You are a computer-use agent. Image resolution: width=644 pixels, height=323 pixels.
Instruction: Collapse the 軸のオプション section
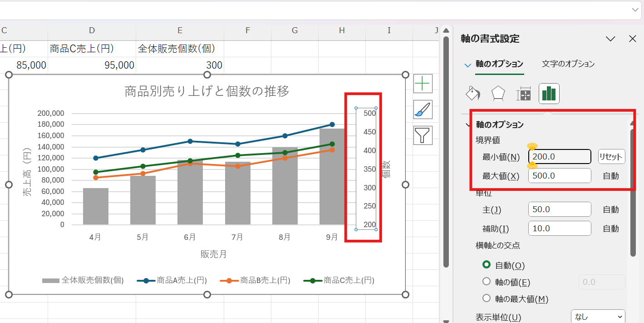point(468,124)
